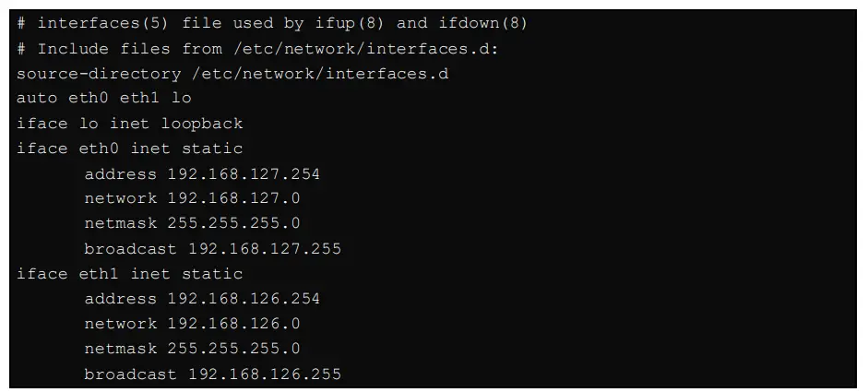Click broadcast address 192.168.127.255
This screenshot has height=392, width=868.
265,249
